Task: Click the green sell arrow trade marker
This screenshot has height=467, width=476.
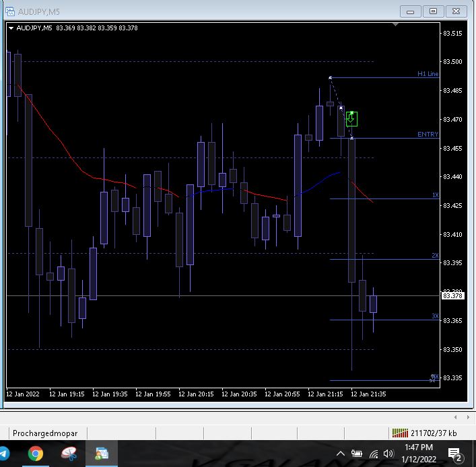Action: pos(351,119)
